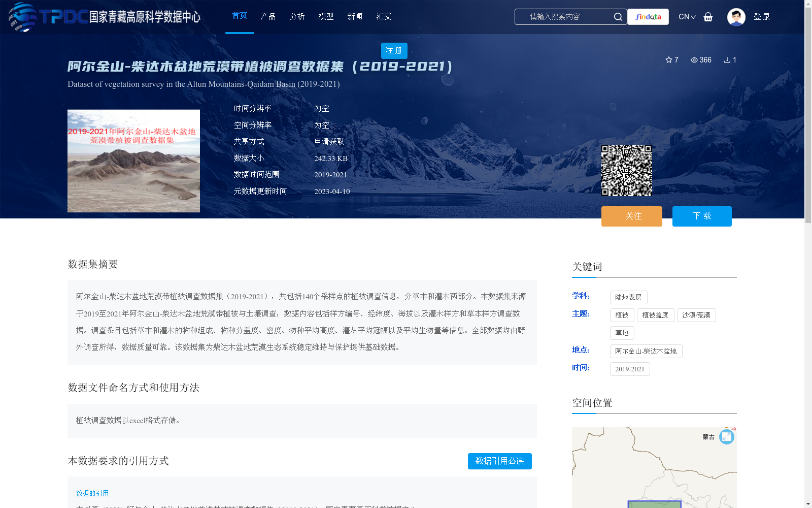Click the eye views count icon
812x508 pixels.
pyautogui.click(x=694, y=60)
